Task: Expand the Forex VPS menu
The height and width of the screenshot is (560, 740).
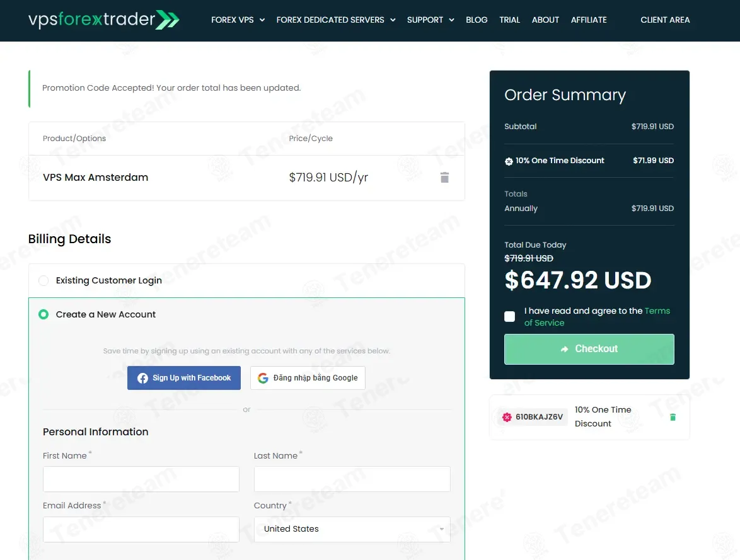Action: (238, 20)
